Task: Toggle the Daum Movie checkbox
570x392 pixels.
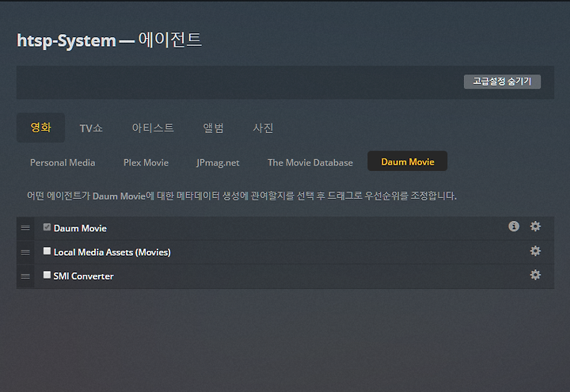Action: coord(47,227)
